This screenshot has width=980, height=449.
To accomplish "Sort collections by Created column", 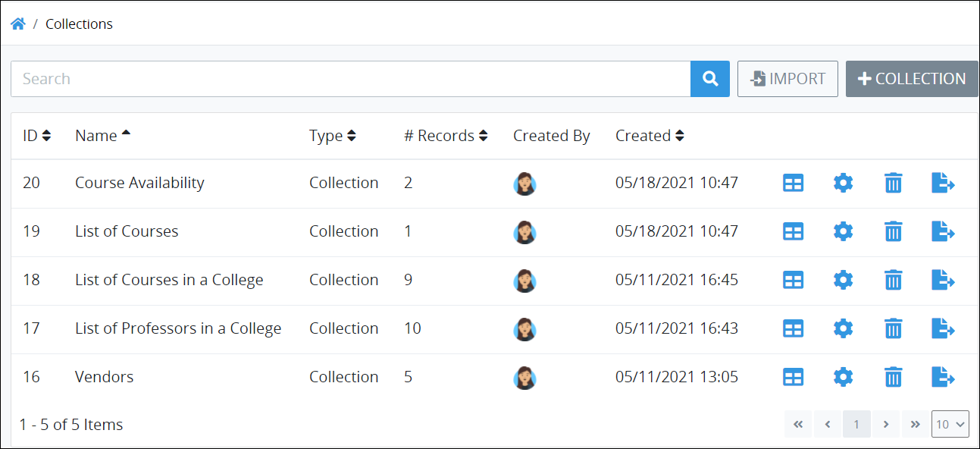I will [650, 136].
